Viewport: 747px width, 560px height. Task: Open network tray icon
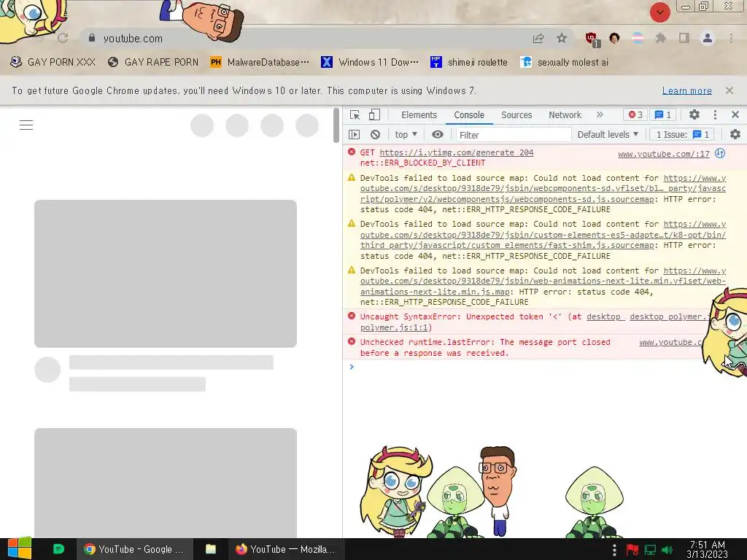[650, 550]
